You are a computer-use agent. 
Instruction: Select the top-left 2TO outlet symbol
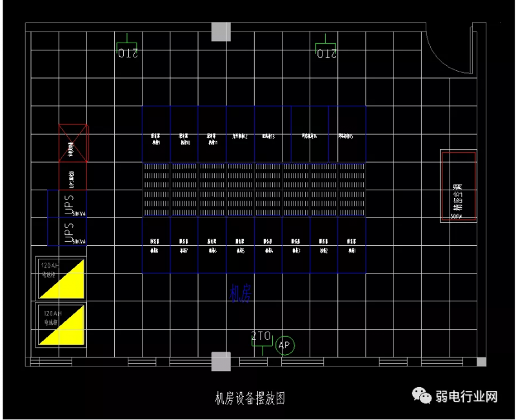[128, 50]
